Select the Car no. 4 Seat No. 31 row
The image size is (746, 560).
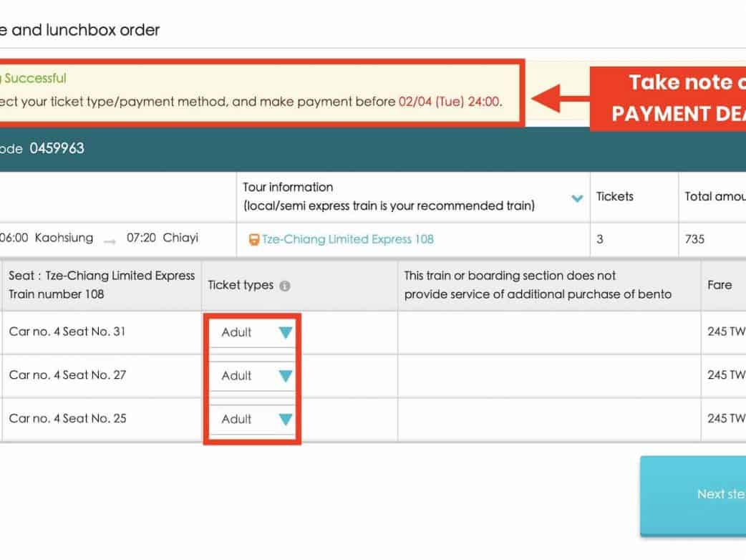67,332
